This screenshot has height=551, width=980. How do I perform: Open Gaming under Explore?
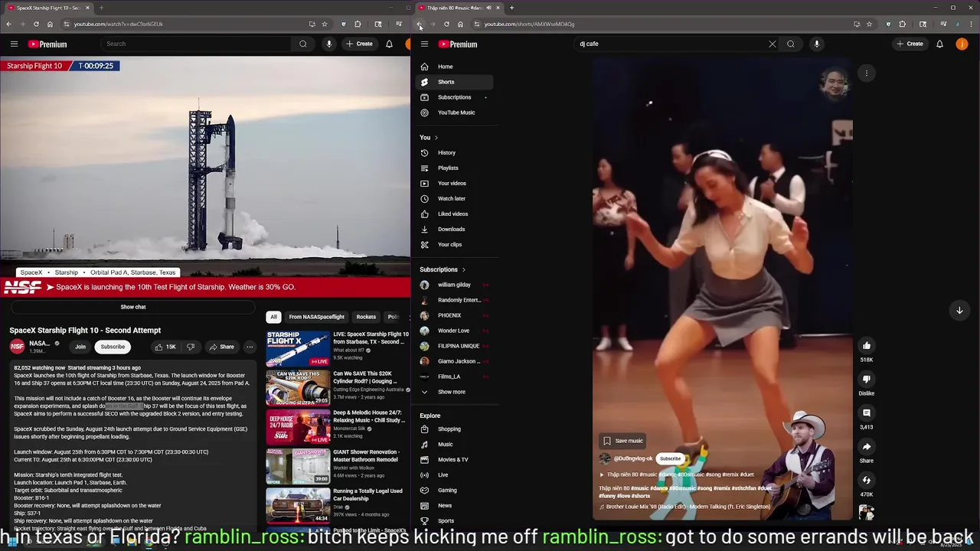tap(456, 491)
